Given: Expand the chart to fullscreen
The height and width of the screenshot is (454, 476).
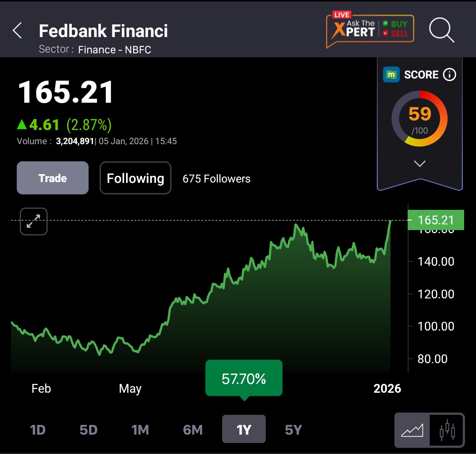Looking at the screenshot, I should (33, 221).
